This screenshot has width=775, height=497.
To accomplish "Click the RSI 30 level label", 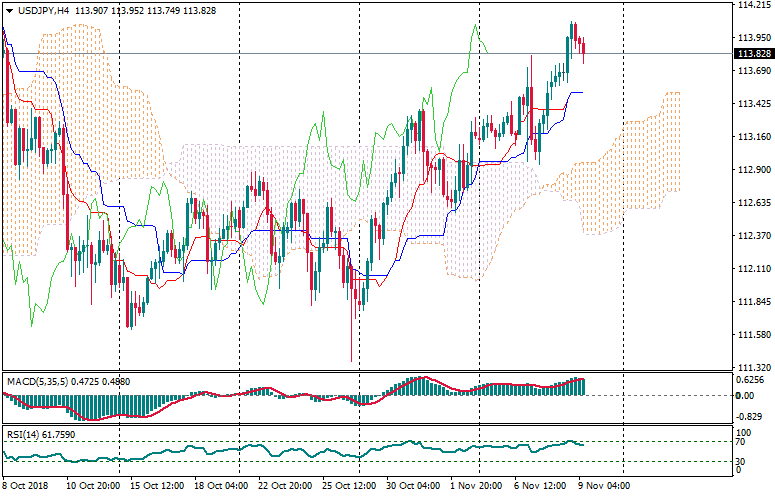I will click(x=742, y=461).
